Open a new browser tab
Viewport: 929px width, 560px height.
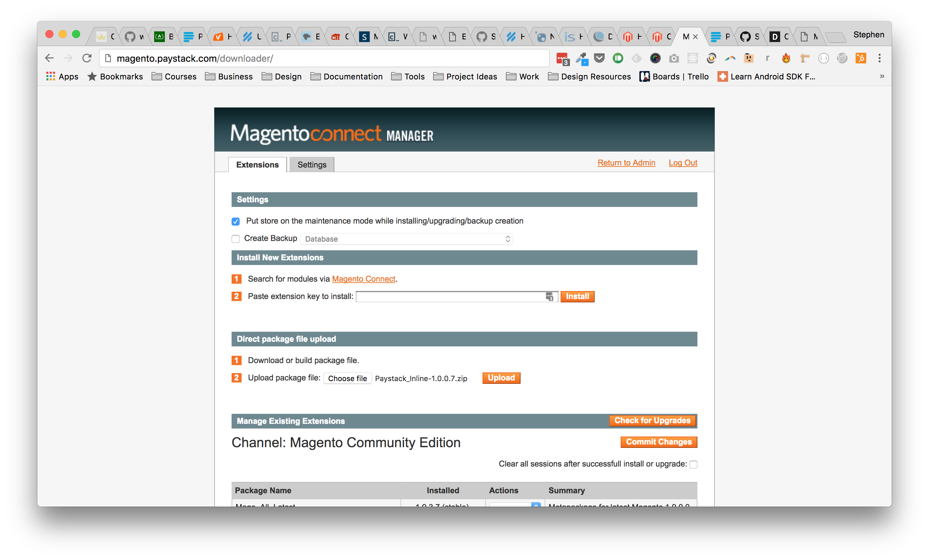point(836,37)
